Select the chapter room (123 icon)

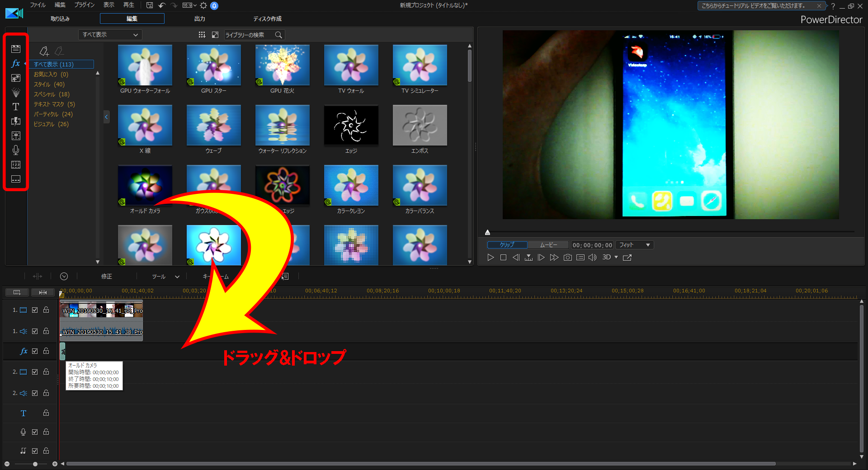(x=15, y=164)
